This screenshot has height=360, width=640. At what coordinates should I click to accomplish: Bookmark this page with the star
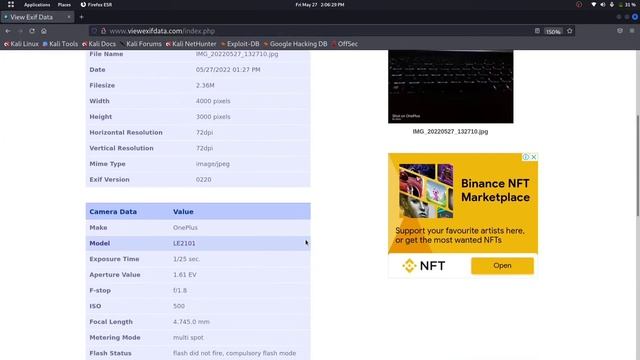pyautogui.click(x=570, y=31)
